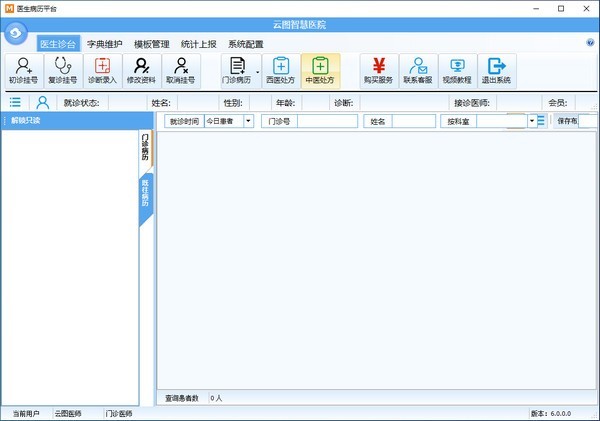Click the 门诊号 input field
Image resolution: width=600 pixels, height=421 pixels.
pos(328,121)
